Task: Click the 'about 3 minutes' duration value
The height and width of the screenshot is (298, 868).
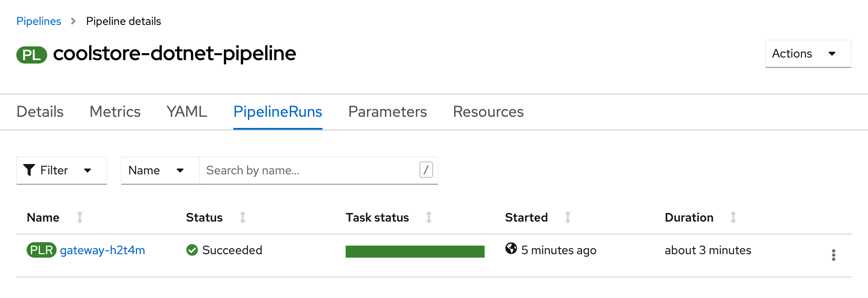Action: pyautogui.click(x=708, y=250)
